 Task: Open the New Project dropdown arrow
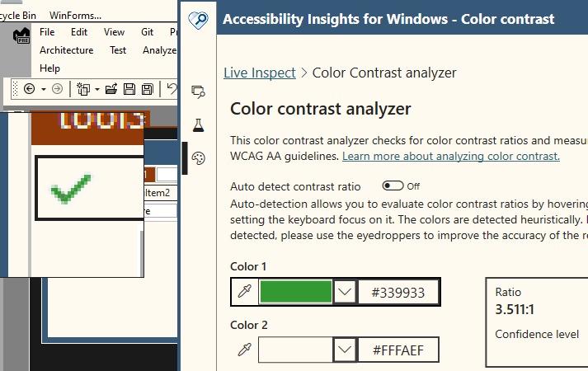click(97, 89)
